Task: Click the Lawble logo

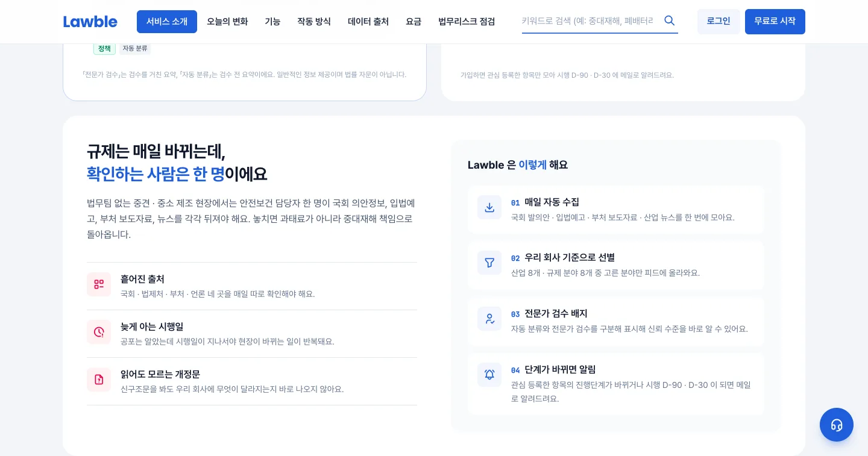Action: 90,22
